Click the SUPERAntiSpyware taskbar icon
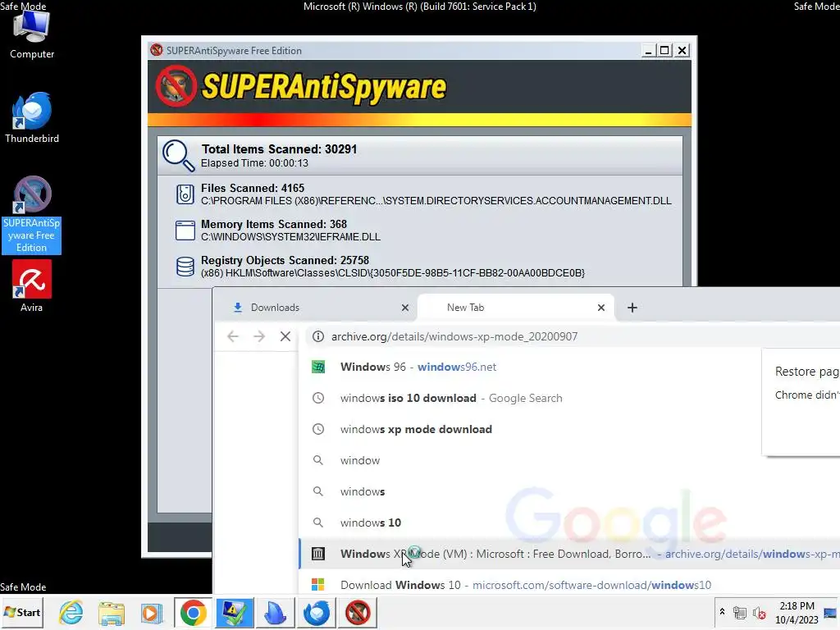This screenshot has width=840, height=630. [358, 612]
